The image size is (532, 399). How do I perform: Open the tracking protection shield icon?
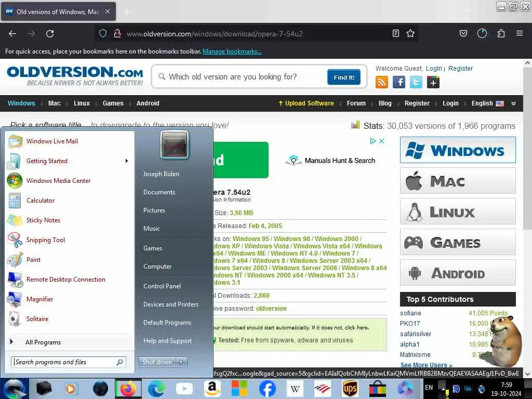103,34
